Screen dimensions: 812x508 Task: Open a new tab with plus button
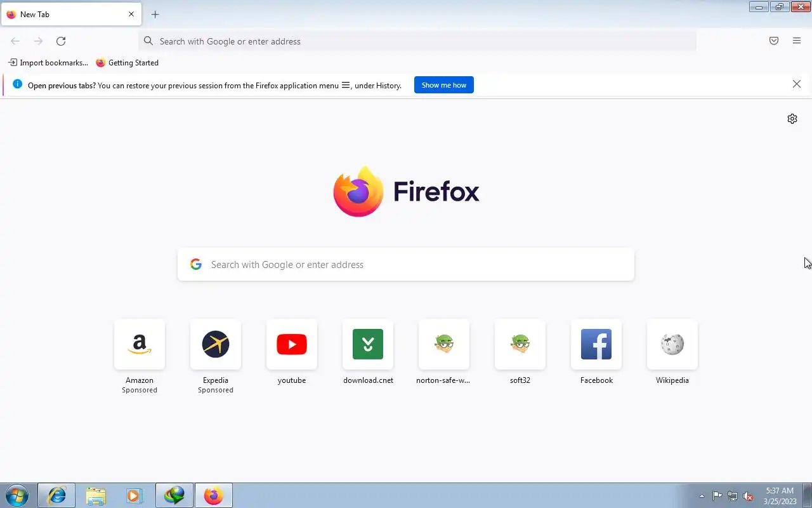tap(155, 14)
